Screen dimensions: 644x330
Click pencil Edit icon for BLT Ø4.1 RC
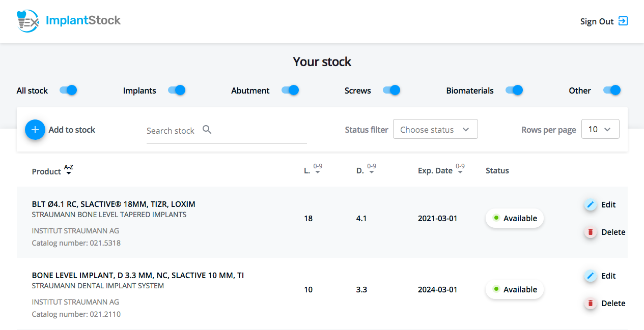591,204
